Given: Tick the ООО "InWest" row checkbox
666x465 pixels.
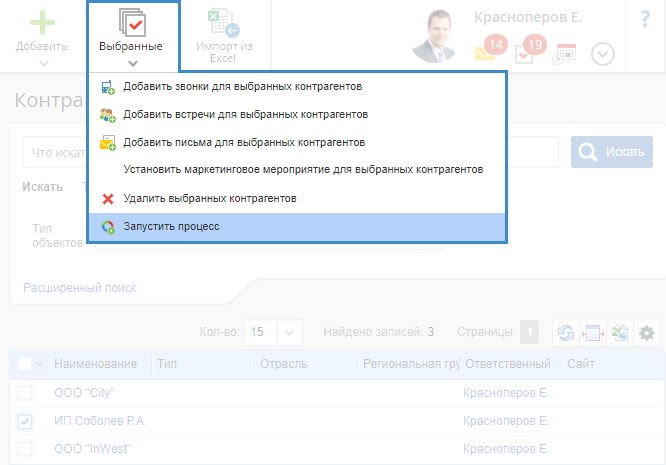Looking at the screenshot, I should coord(25,449).
